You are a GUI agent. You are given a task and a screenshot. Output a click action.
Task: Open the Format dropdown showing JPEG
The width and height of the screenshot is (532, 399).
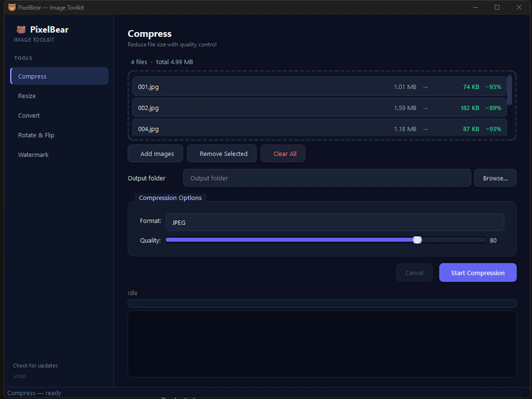[334, 222]
